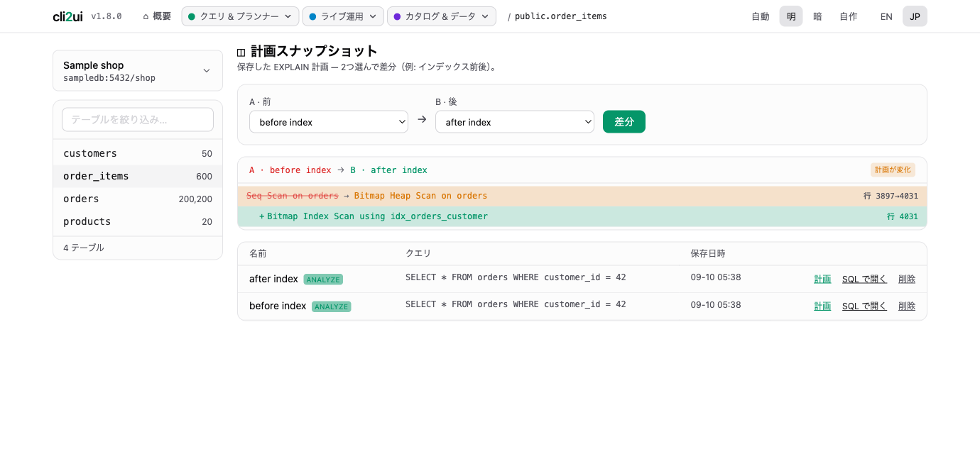Switch theme to 自作
Image resolution: width=980 pixels, height=454 pixels.
tap(849, 16)
